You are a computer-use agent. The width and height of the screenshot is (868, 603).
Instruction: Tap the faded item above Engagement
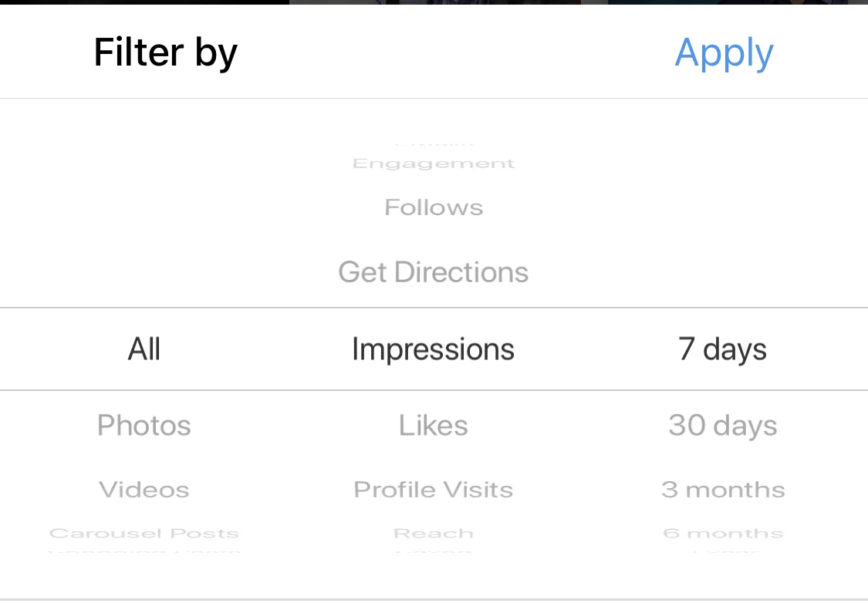pos(434,145)
